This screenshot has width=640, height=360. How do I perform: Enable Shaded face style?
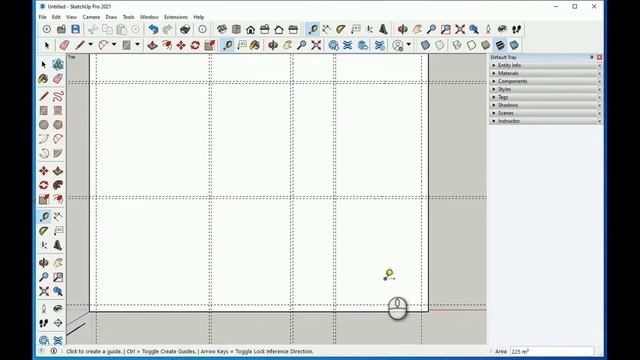pyautogui.click(x=485, y=45)
